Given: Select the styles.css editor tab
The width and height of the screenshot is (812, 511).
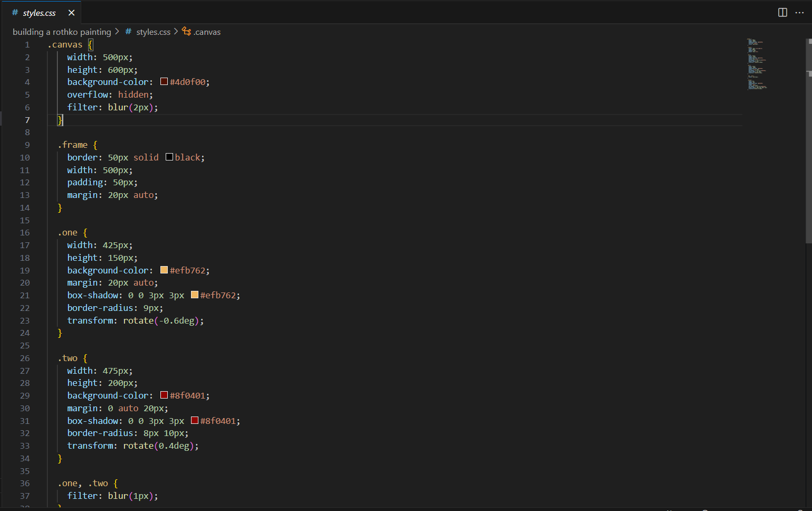Looking at the screenshot, I should pos(39,13).
